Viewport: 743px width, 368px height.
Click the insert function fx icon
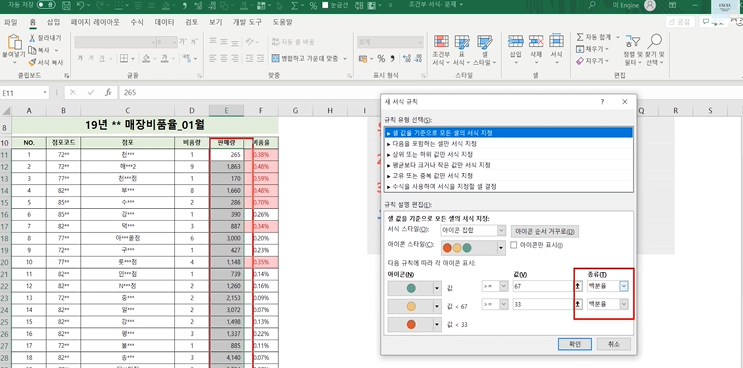pos(108,92)
